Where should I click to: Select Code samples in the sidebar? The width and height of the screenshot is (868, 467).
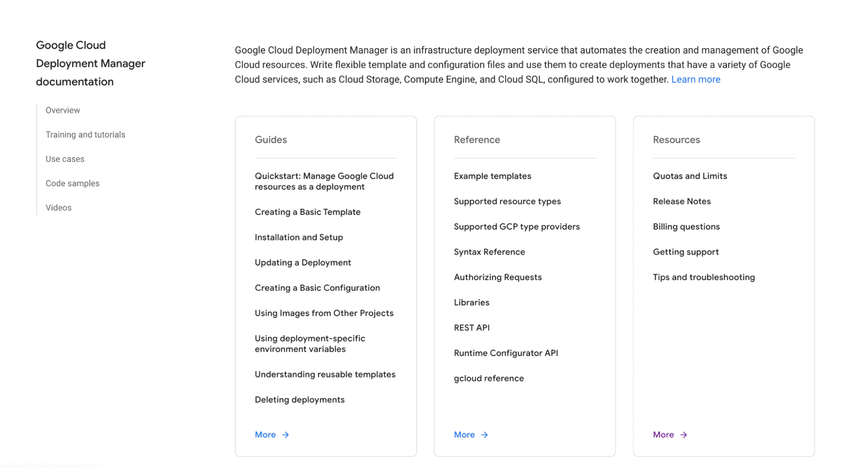(72, 183)
